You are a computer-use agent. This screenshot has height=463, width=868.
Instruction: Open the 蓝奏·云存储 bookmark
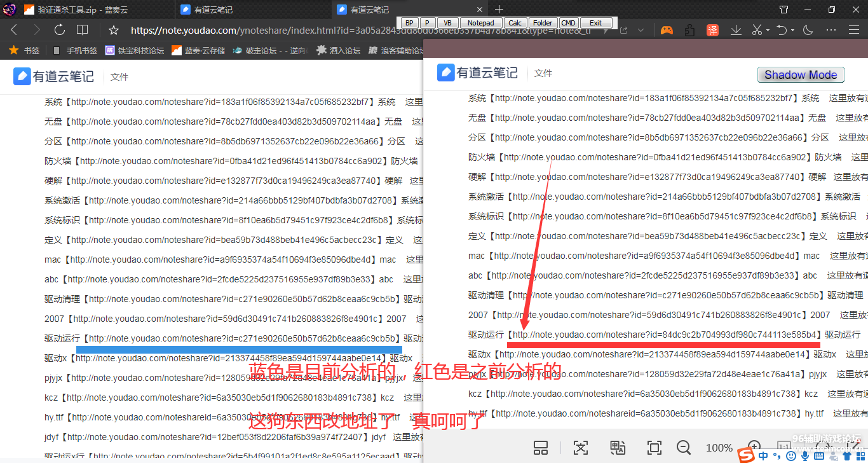[198, 50]
